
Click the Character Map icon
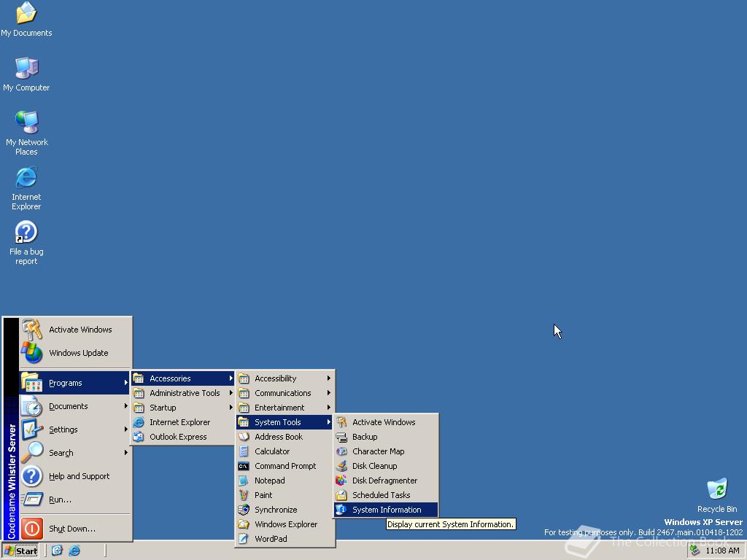point(341,451)
